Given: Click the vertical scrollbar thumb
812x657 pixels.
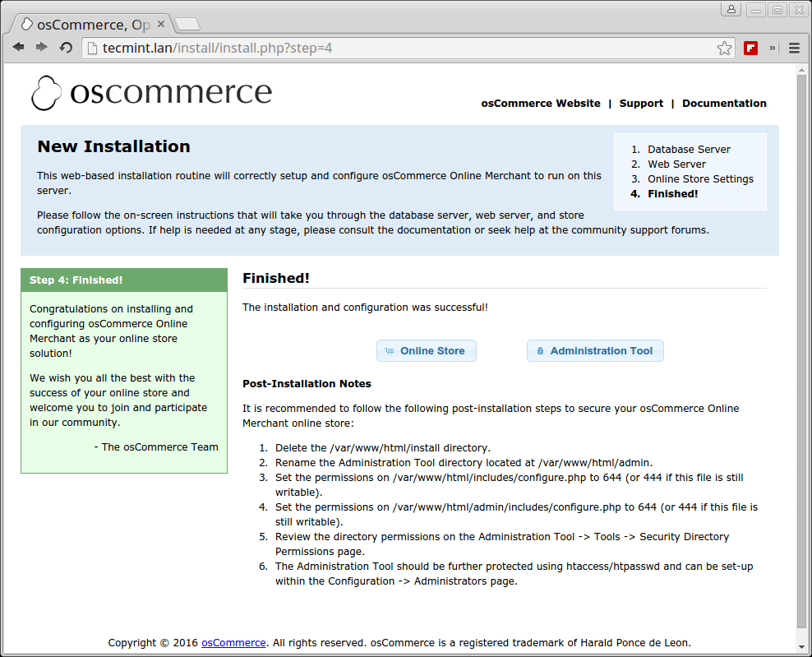Looking at the screenshot, I should (801, 351).
